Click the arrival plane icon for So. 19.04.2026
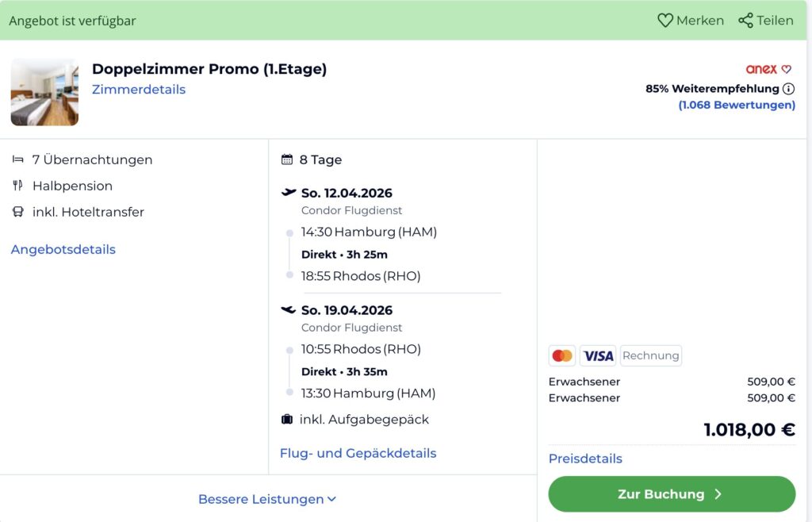This screenshot has height=522, width=812. tap(289, 309)
